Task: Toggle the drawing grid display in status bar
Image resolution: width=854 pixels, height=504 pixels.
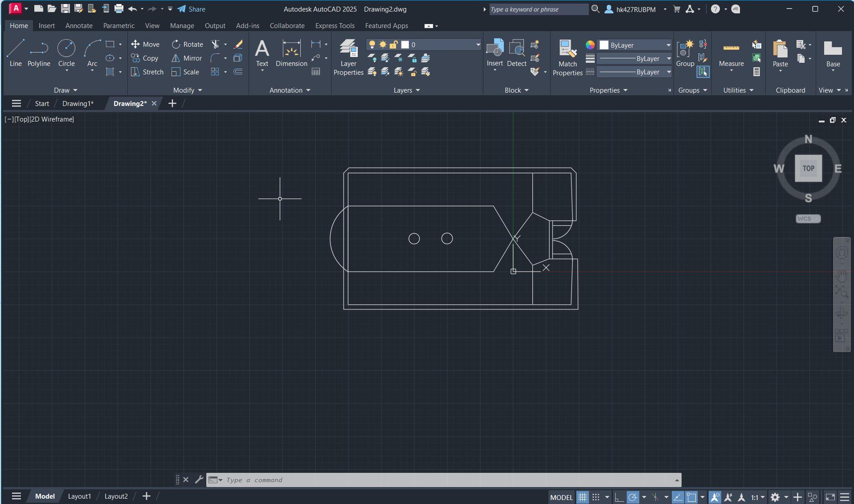Action: click(582, 497)
